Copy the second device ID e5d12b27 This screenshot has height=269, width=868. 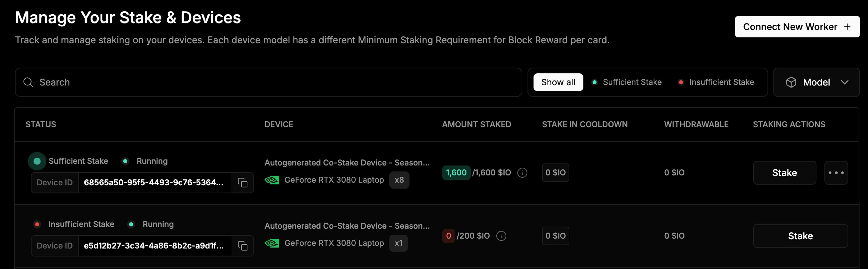pyautogui.click(x=243, y=246)
